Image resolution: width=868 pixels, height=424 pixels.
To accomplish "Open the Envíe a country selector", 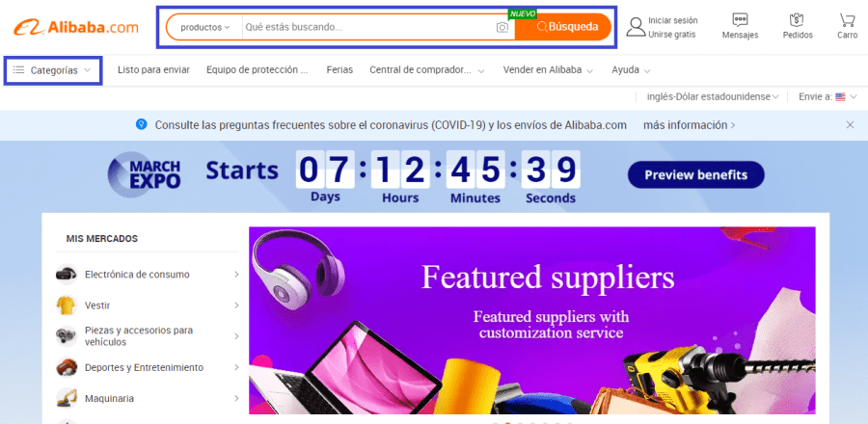I will (827, 96).
